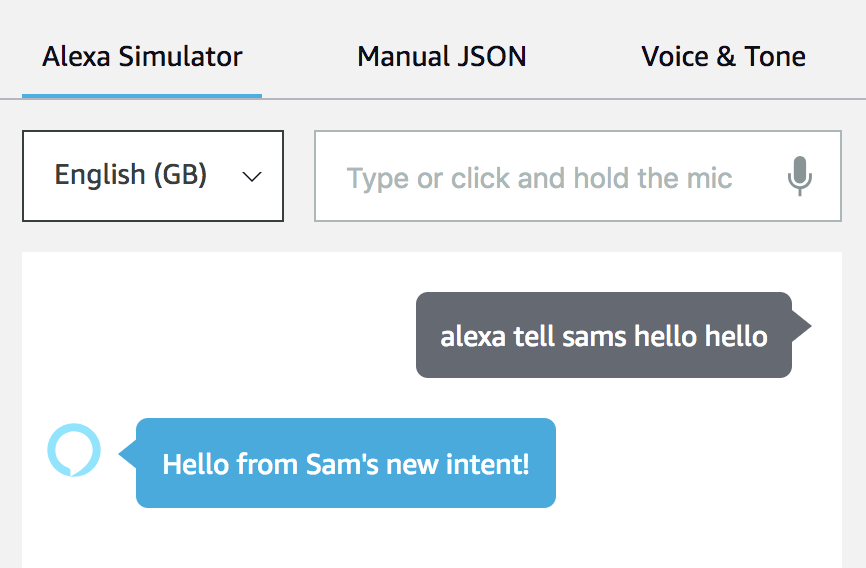This screenshot has height=568, width=866.
Task: Open the Voice & Tone tab
Action: (723, 56)
